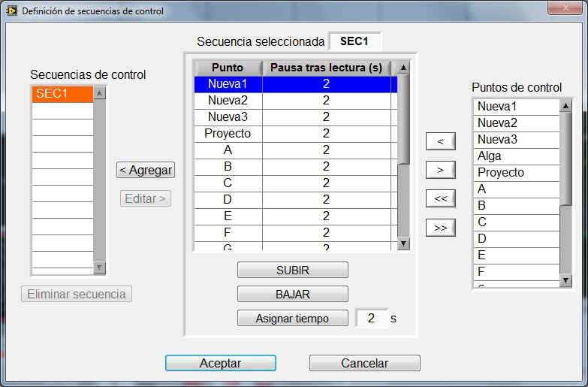Click the Cancelar button

[364, 363]
